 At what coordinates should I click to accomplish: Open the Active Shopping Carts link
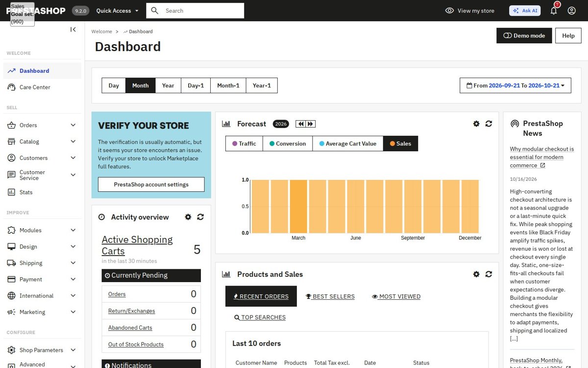(x=137, y=245)
